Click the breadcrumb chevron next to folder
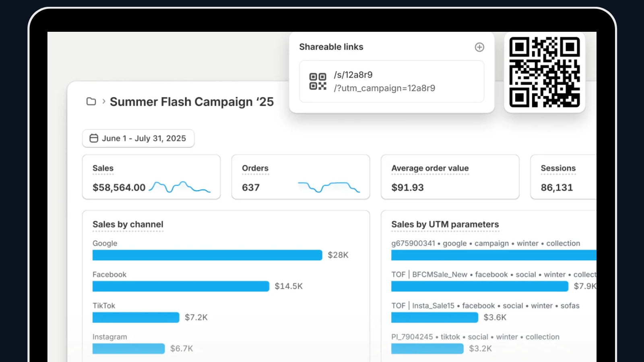 coord(104,101)
